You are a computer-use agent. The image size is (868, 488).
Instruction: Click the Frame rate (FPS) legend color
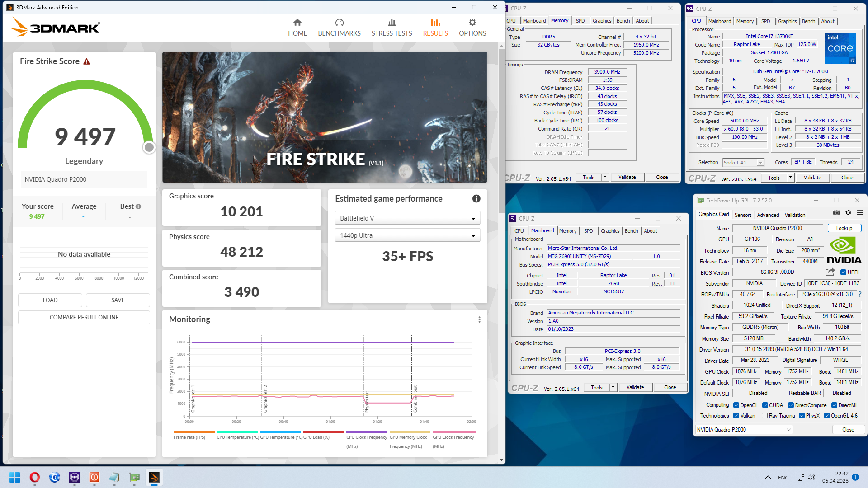(x=194, y=432)
